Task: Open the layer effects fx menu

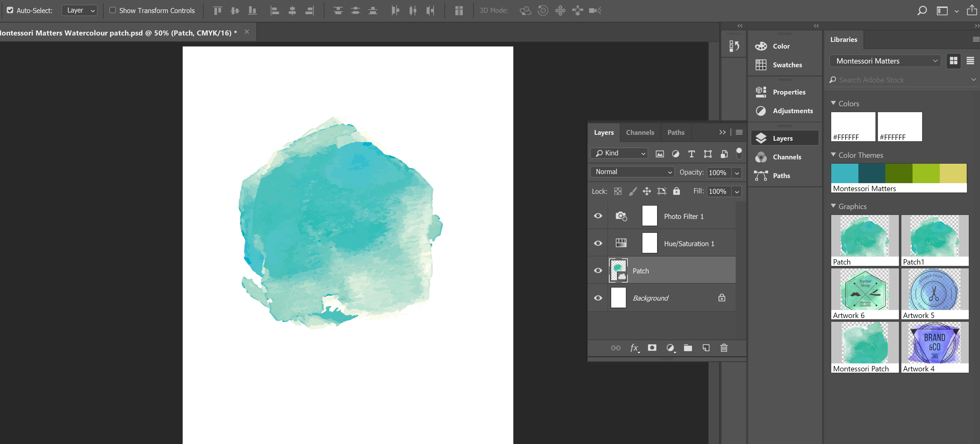Action: coord(634,348)
